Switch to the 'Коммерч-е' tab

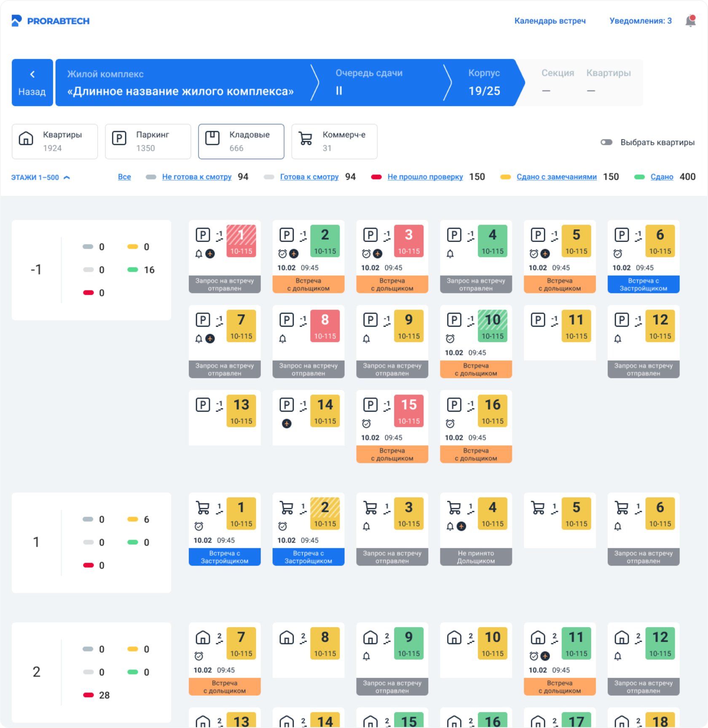(334, 142)
